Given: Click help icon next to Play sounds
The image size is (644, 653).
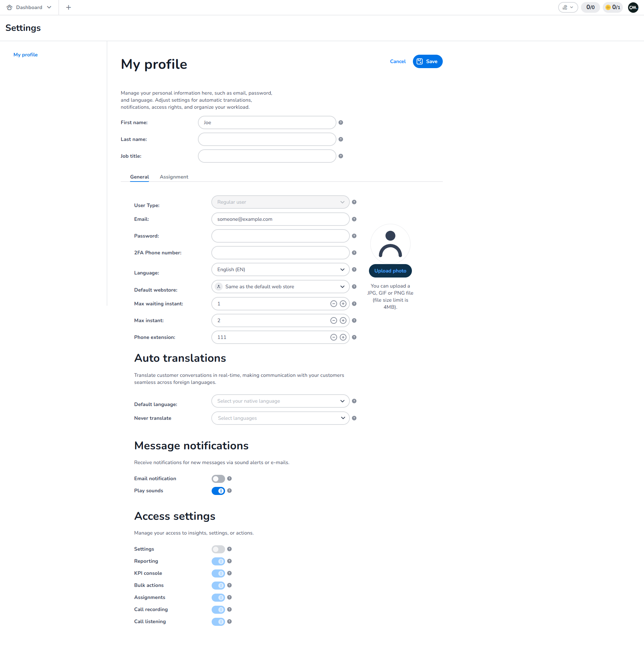Looking at the screenshot, I should click(229, 491).
